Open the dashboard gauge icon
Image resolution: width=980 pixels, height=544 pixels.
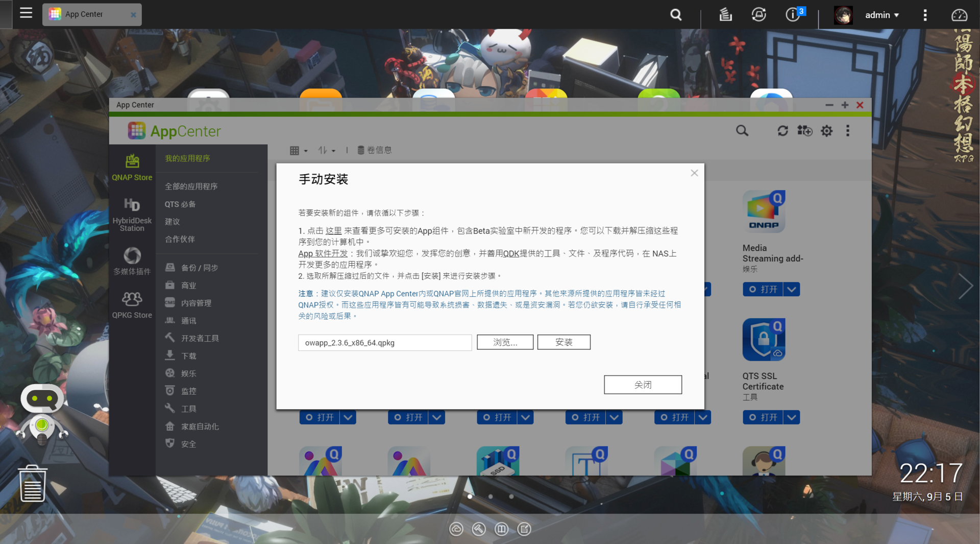959,15
